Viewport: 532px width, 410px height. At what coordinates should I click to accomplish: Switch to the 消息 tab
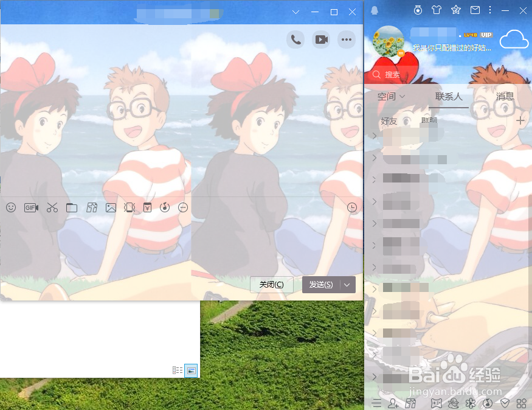click(505, 97)
